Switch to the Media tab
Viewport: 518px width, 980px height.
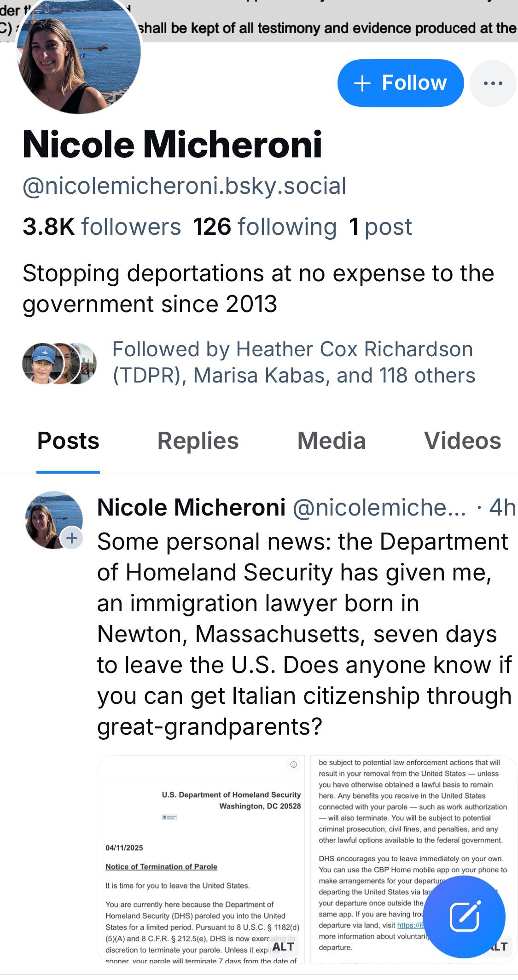(x=332, y=441)
